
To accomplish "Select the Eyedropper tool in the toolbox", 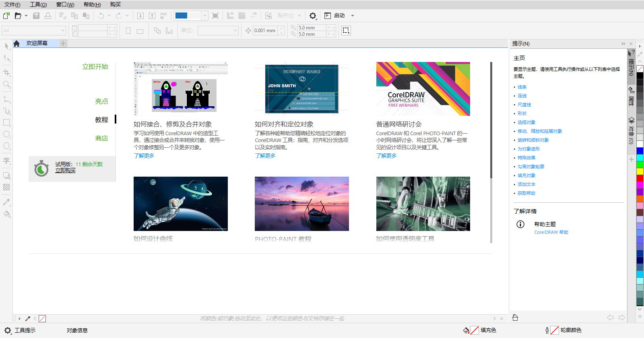I will [6, 202].
